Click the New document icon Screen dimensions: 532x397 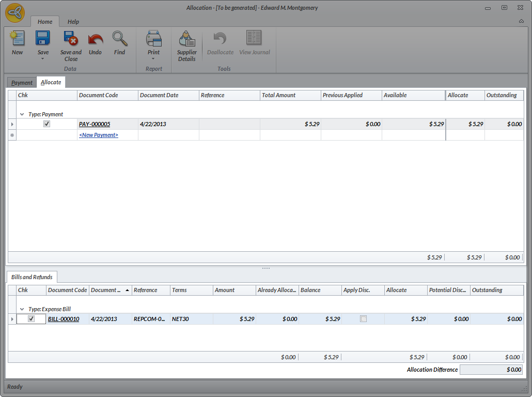[x=17, y=39]
